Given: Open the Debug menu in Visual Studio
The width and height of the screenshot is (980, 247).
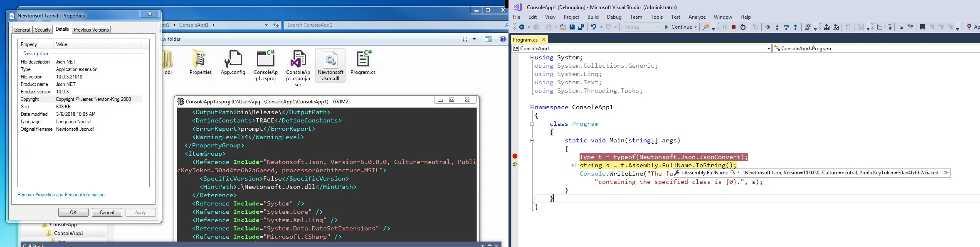Looking at the screenshot, I should (x=614, y=17).
